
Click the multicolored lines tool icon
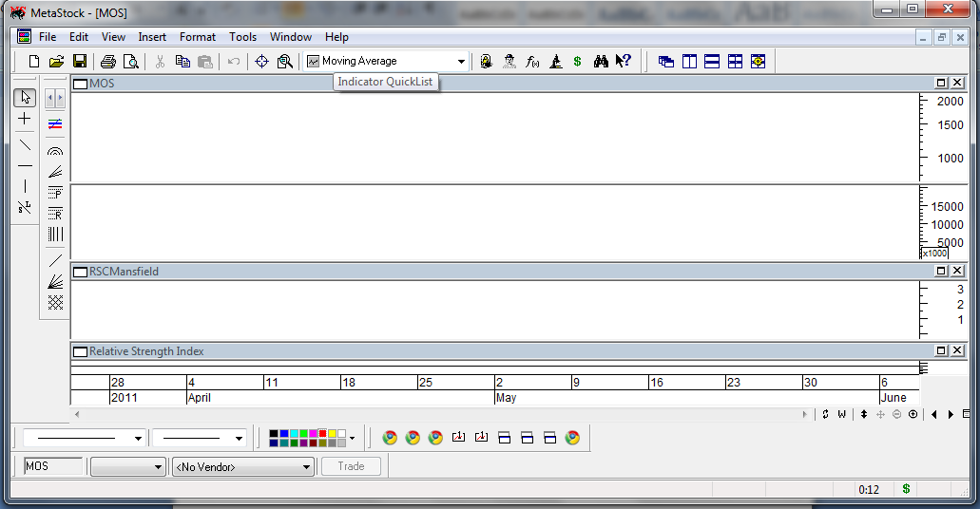point(56,123)
